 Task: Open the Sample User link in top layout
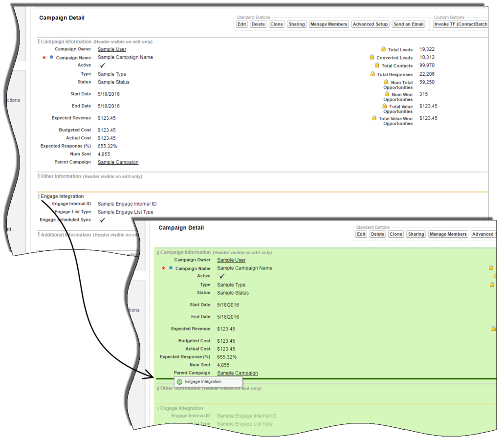(112, 49)
